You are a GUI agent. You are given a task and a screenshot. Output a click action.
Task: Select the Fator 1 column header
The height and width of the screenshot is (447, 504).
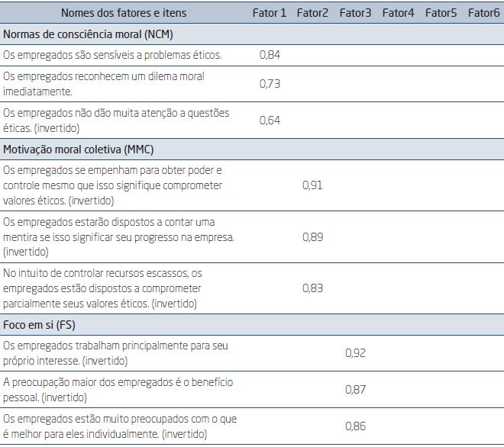270,13
